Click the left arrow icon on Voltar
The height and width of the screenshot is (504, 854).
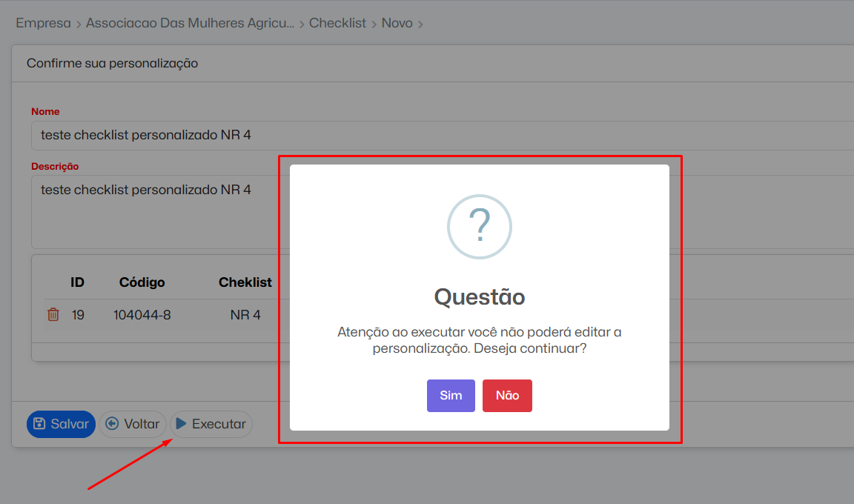coord(113,424)
